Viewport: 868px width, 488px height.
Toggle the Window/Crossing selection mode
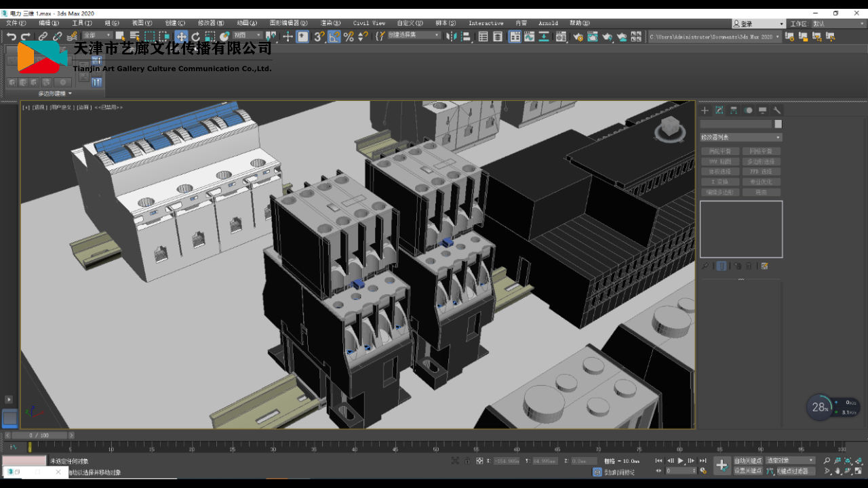point(165,37)
